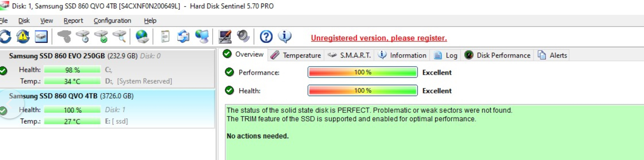Click the envelope with arrows toolbar icon
The height and width of the screenshot is (160, 644).
[x=183, y=37]
